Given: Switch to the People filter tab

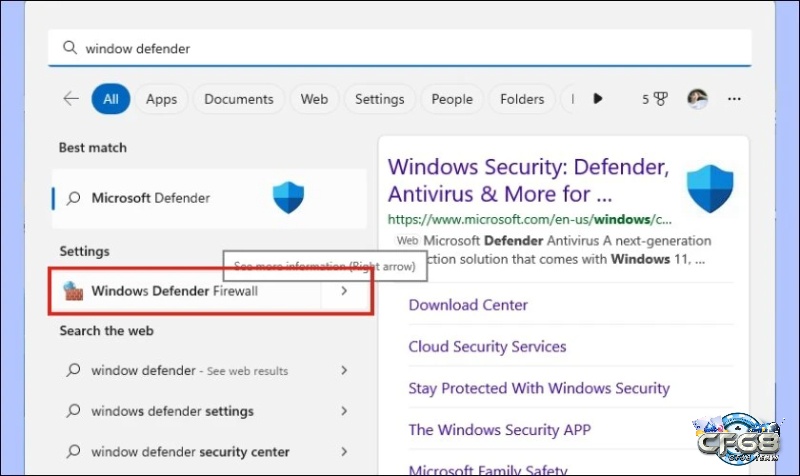Looking at the screenshot, I should click(x=452, y=99).
